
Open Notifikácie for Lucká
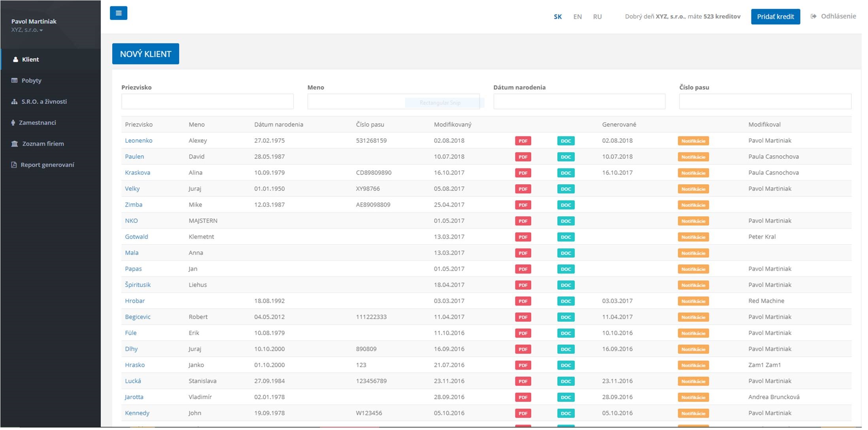coord(693,381)
